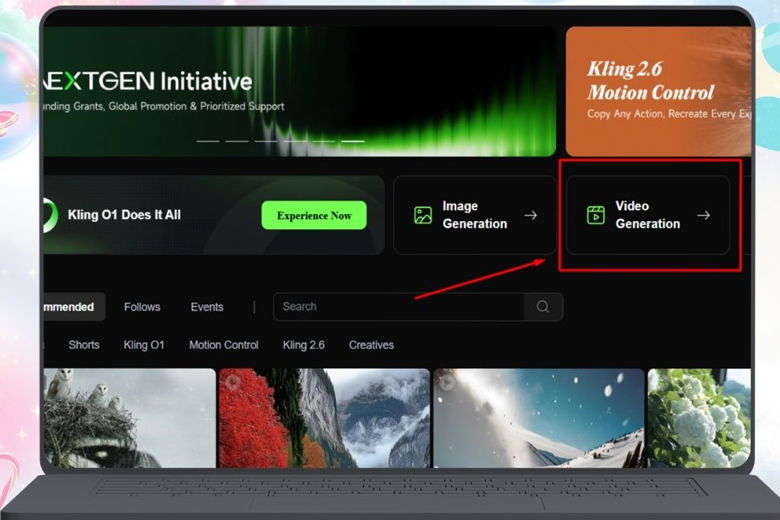Image resolution: width=780 pixels, height=520 pixels.
Task: Click the Experience Now button
Action: (314, 215)
